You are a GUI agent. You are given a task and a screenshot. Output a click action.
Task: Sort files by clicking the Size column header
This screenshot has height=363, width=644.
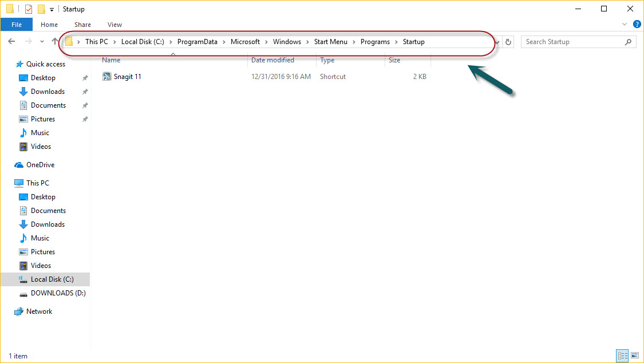[394, 60]
